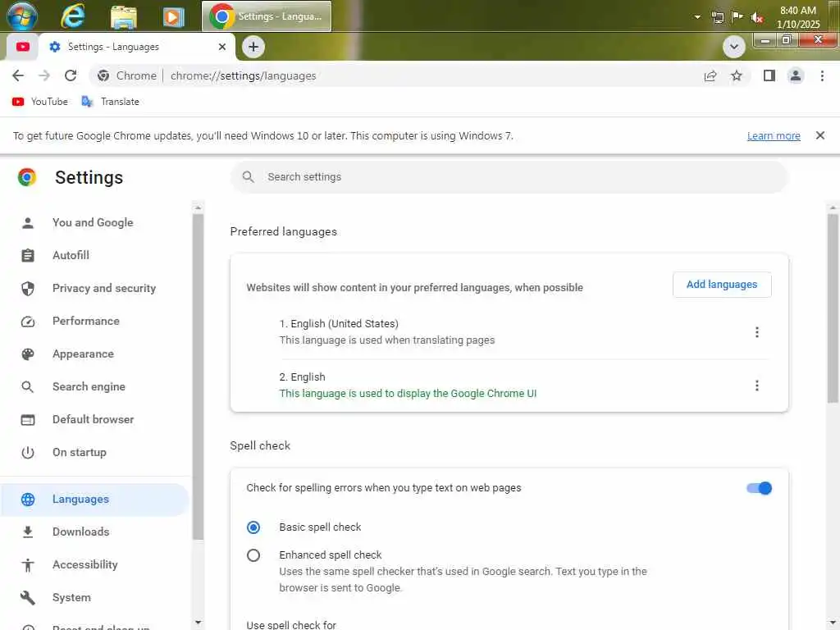Open Action Center flag tray icon

coord(737,17)
